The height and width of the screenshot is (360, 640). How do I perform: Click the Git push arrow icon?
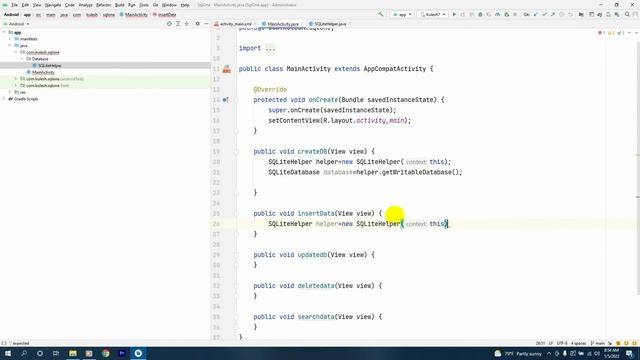(553, 14)
